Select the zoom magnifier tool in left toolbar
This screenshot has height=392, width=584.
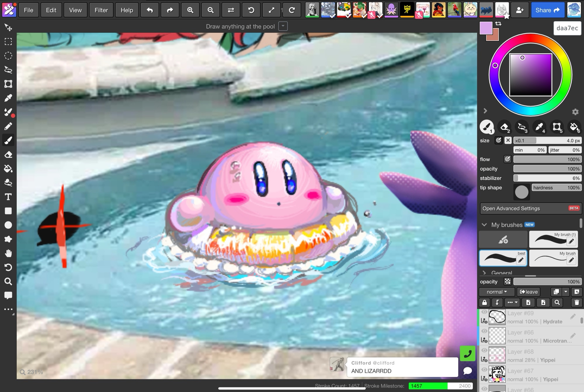pyautogui.click(x=8, y=281)
